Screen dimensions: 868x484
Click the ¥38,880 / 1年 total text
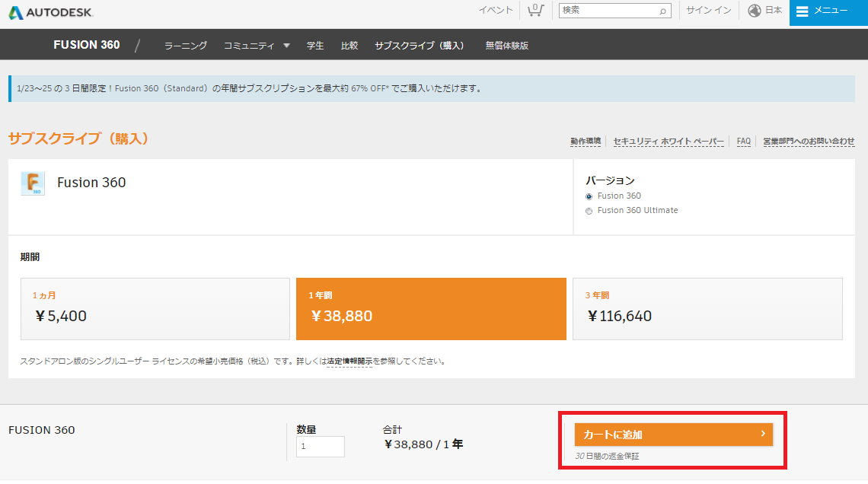[423, 444]
